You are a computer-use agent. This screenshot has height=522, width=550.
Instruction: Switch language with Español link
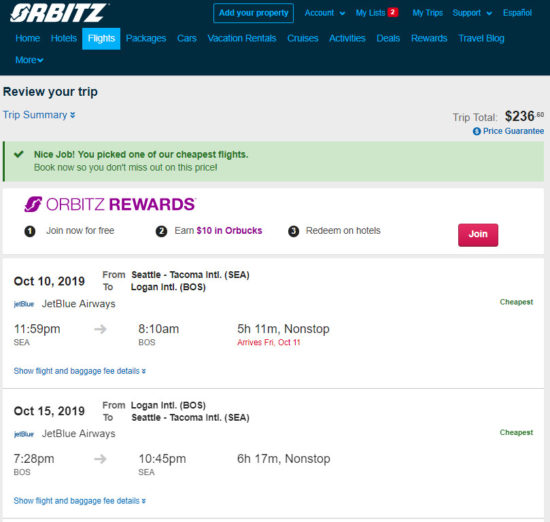(517, 13)
